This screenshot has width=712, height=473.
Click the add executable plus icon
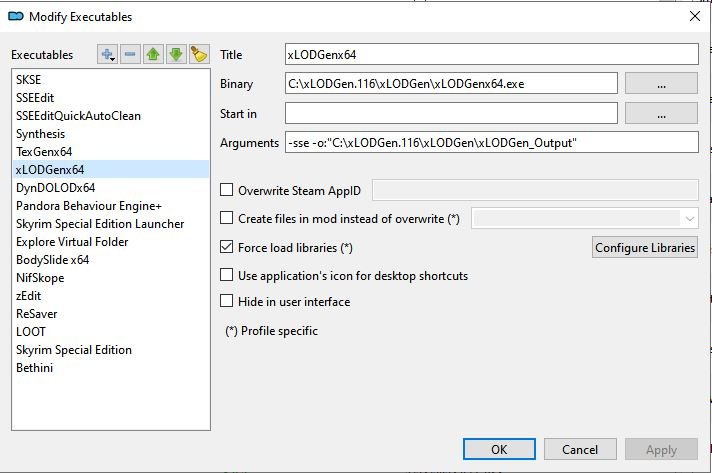coord(107,54)
